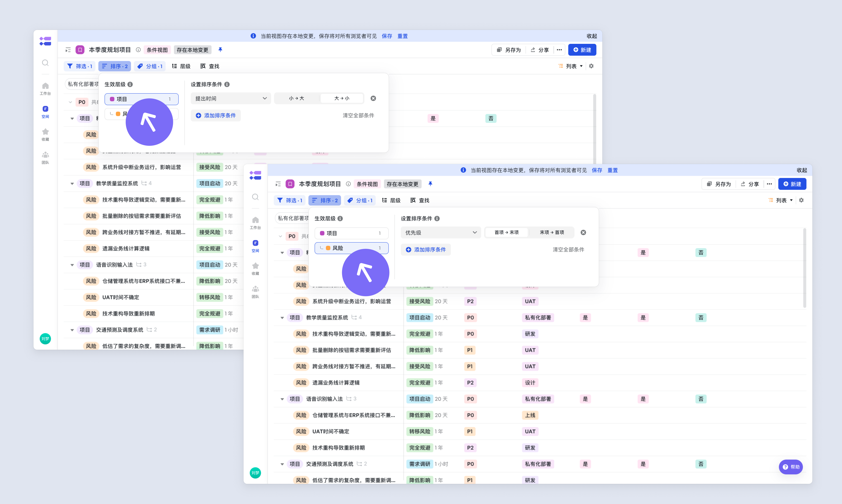
Task: Remove the 提出时间 sort condition
Action: click(x=373, y=98)
